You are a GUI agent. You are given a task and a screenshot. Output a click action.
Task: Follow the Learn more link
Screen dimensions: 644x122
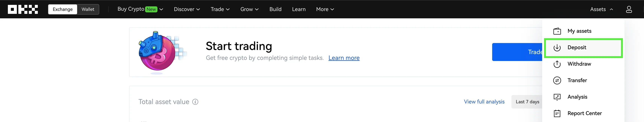pyautogui.click(x=344, y=58)
